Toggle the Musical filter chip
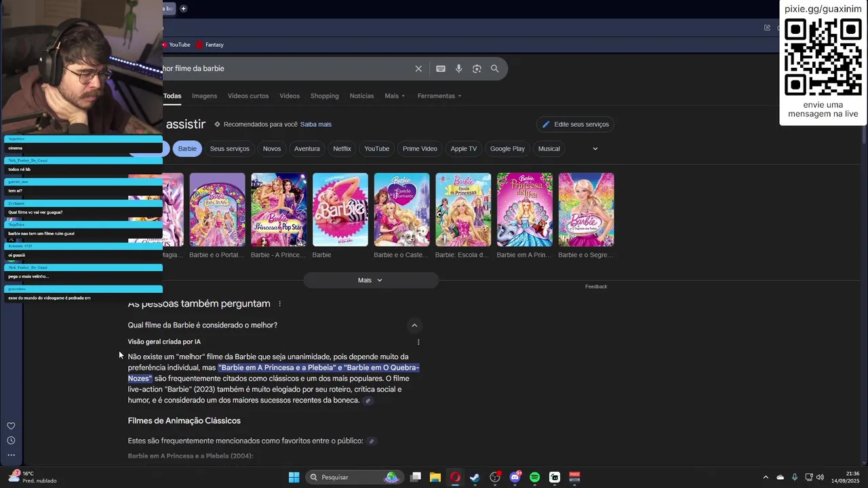Viewport: 868px width, 488px height. (549, 149)
